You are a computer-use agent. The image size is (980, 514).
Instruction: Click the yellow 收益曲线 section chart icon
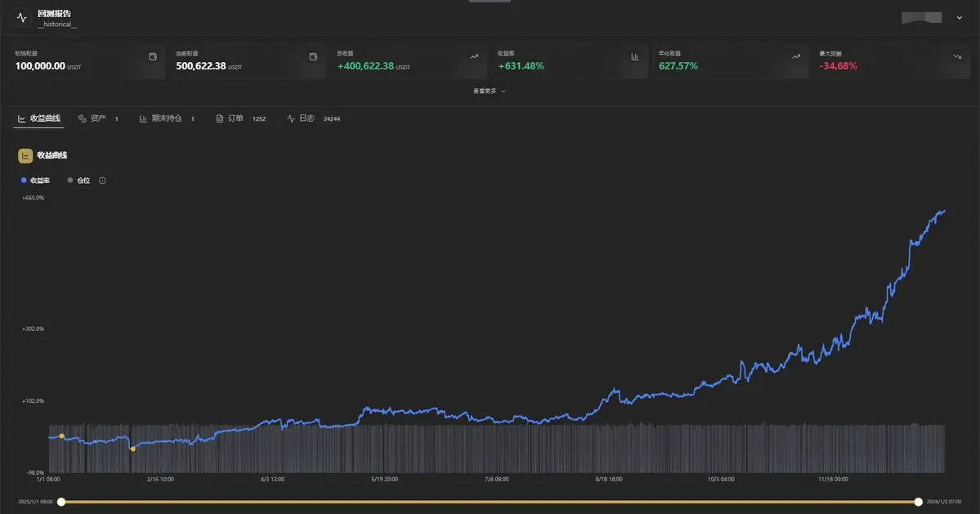tap(25, 155)
